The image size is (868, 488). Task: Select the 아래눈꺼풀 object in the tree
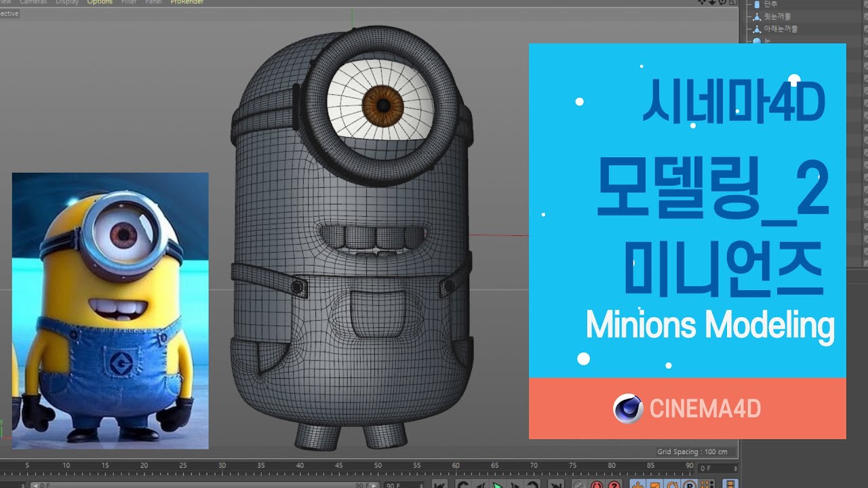[781, 29]
